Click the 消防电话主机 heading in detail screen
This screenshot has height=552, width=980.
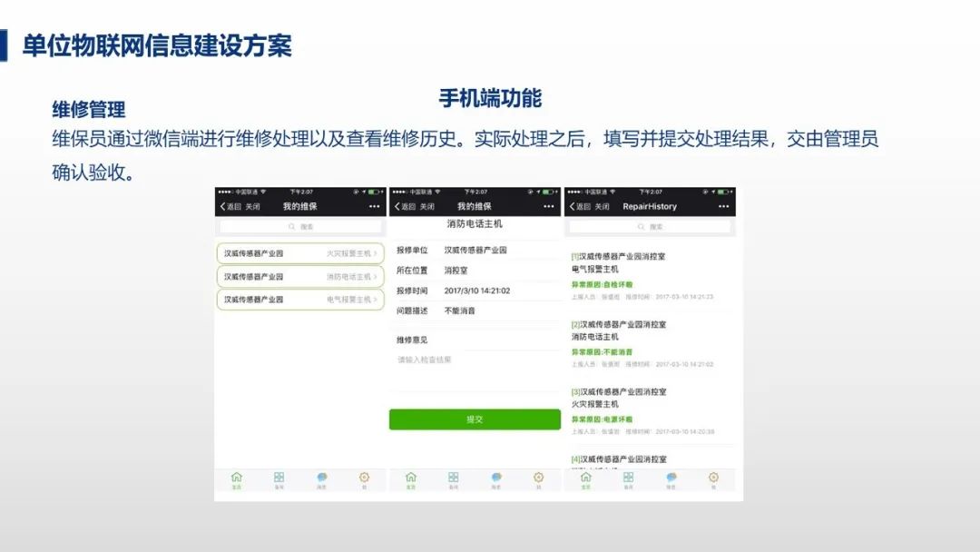pos(475,224)
